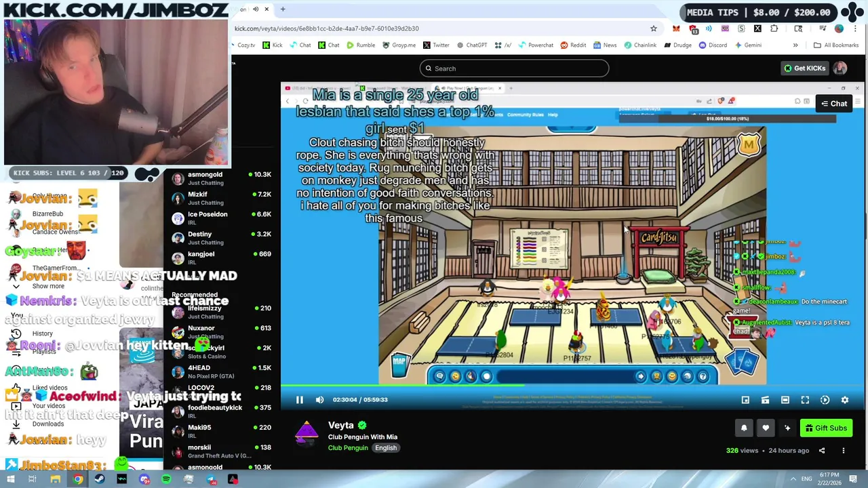The width and height of the screenshot is (868, 488).
Task: Pause the Veyta video playback
Action: coord(299,400)
